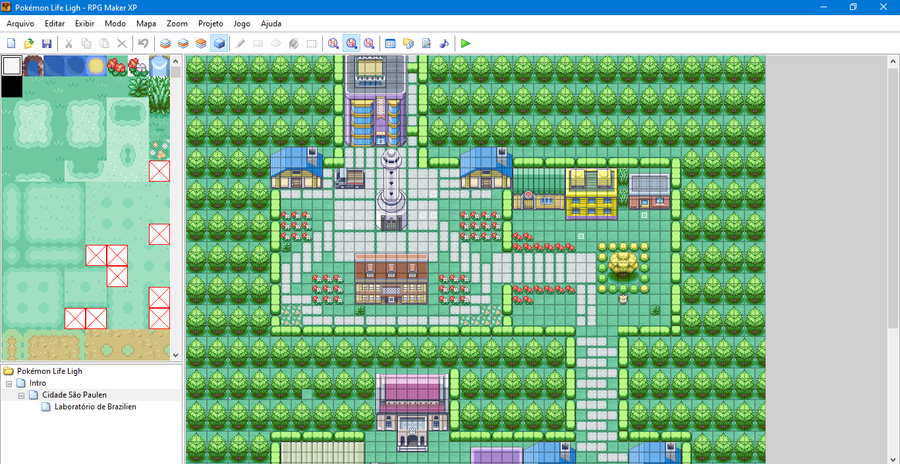The height and width of the screenshot is (464, 900).
Task: Open the Mapa menu
Action: click(x=146, y=24)
